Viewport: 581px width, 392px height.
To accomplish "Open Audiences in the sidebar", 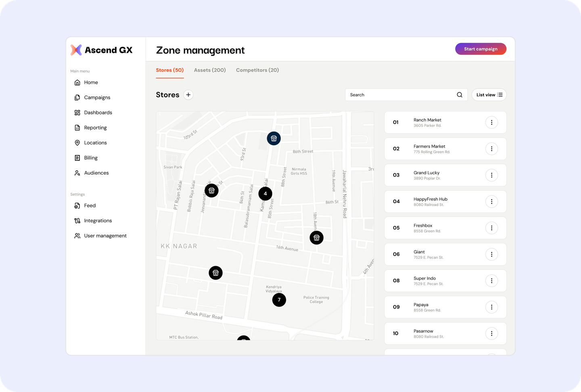I will [92, 173].
